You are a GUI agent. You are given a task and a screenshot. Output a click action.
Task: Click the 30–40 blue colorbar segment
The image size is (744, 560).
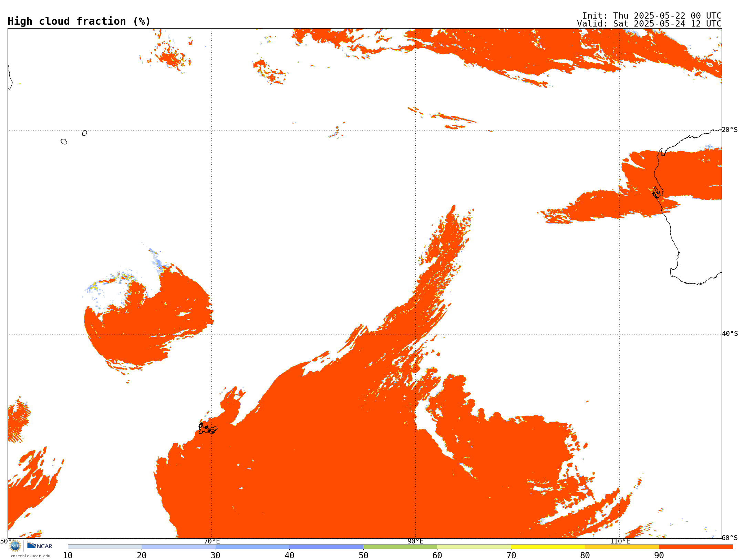[252, 547]
